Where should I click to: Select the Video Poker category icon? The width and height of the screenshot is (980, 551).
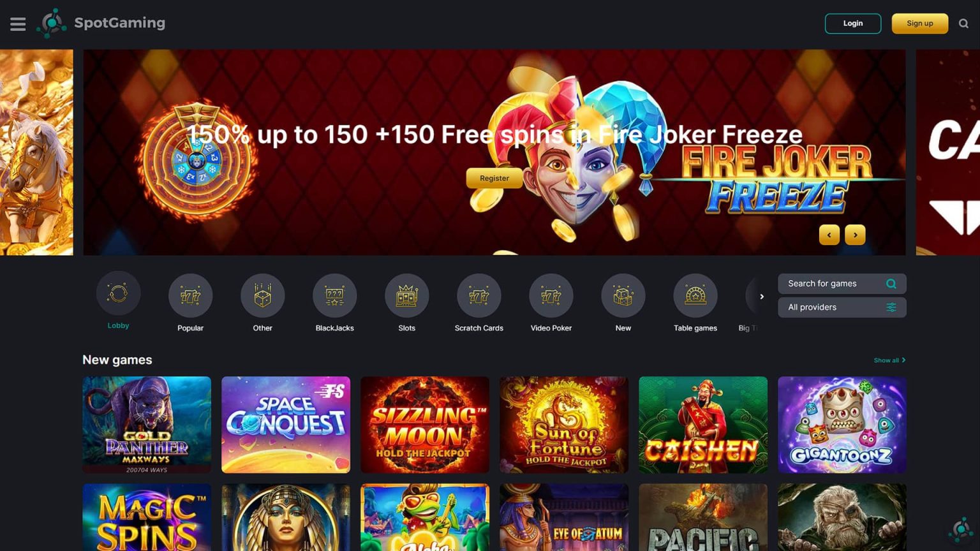point(551,296)
